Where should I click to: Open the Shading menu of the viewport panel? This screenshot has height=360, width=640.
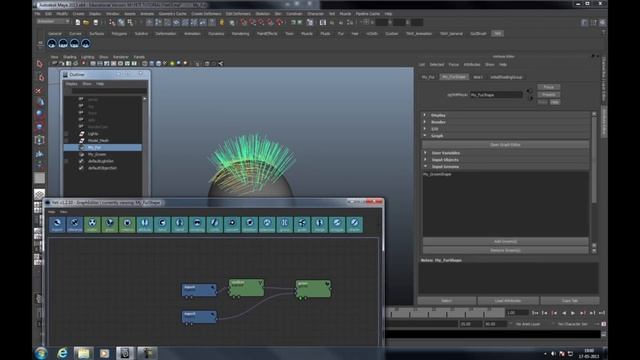pyautogui.click(x=70, y=57)
